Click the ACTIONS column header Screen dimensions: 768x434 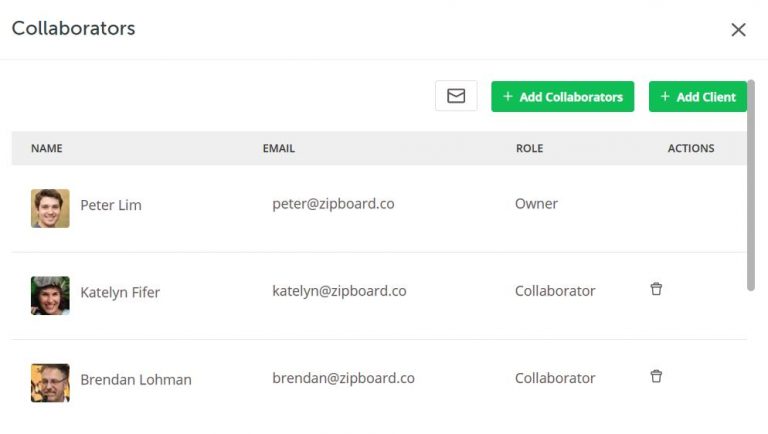coord(691,149)
